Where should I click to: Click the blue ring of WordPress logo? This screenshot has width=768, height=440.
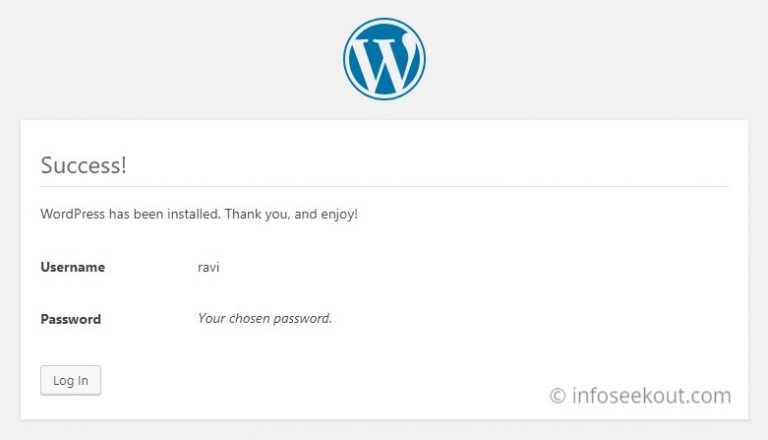tap(346, 59)
